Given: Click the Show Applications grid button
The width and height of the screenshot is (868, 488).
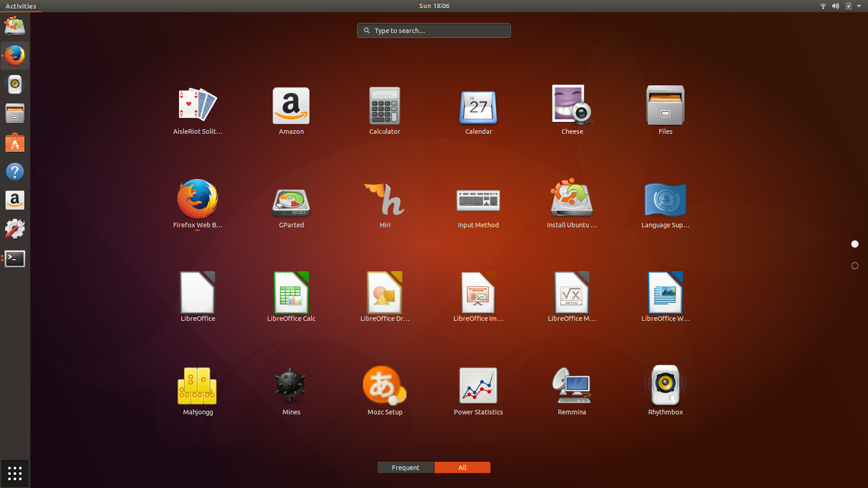Looking at the screenshot, I should 15,473.
